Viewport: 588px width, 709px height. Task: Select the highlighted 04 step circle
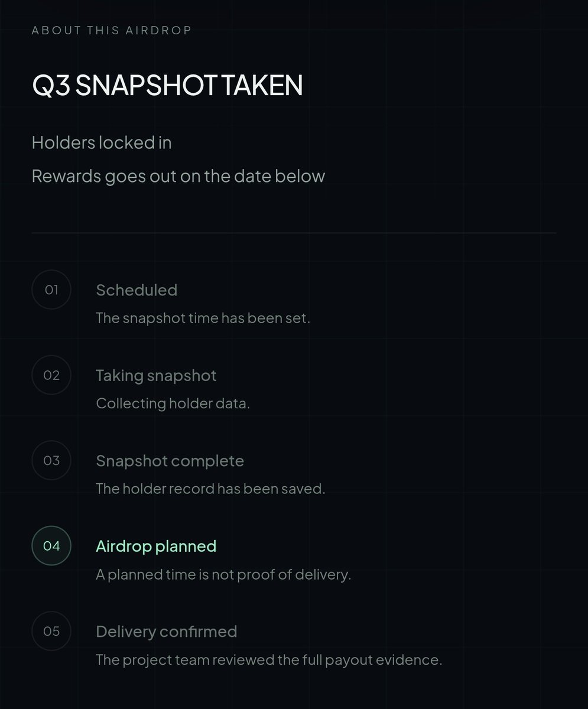click(51, 546)
